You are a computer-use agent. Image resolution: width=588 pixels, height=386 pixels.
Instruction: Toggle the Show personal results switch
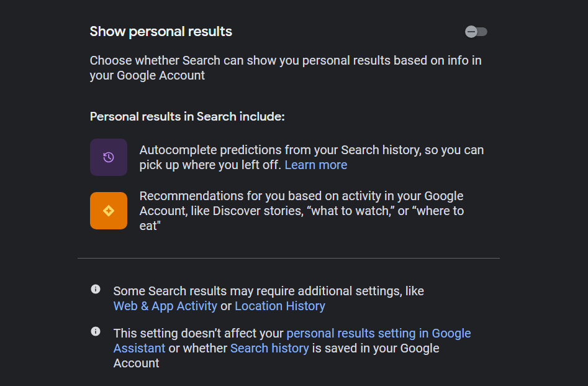476,32
